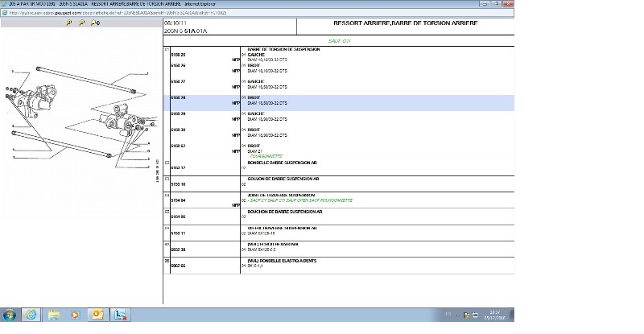Open the last pinned taskbar application icon
Viewport: 644px width, 334px height.
coord(120,315)
